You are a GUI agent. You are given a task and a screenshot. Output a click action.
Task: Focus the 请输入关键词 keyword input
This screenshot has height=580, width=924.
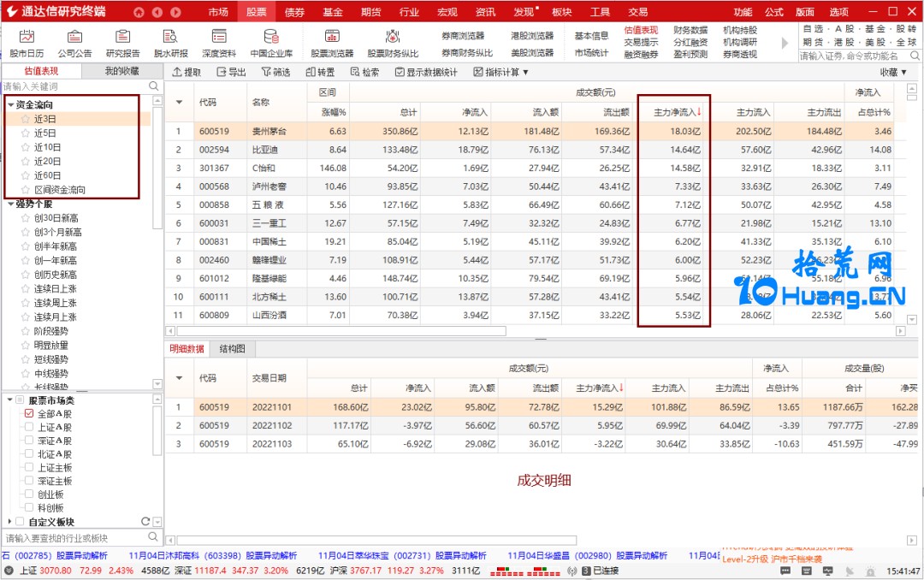pyautogui.click(x=74, y=86)
